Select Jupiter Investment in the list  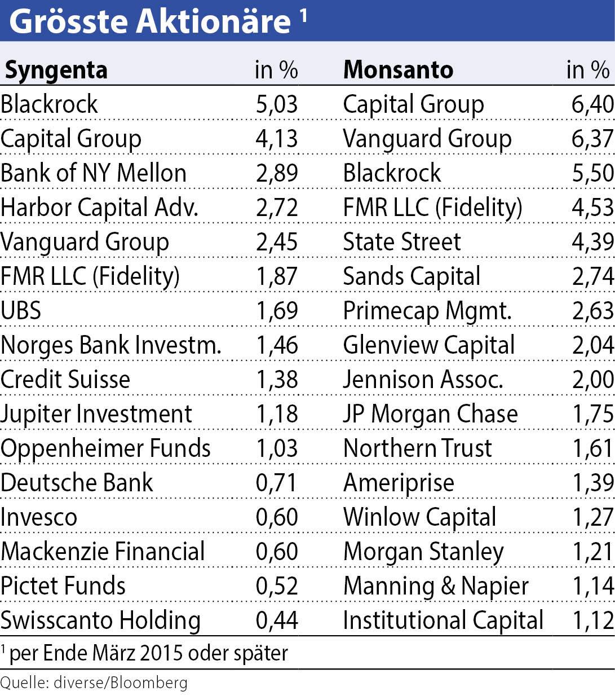tap(96, 414)
